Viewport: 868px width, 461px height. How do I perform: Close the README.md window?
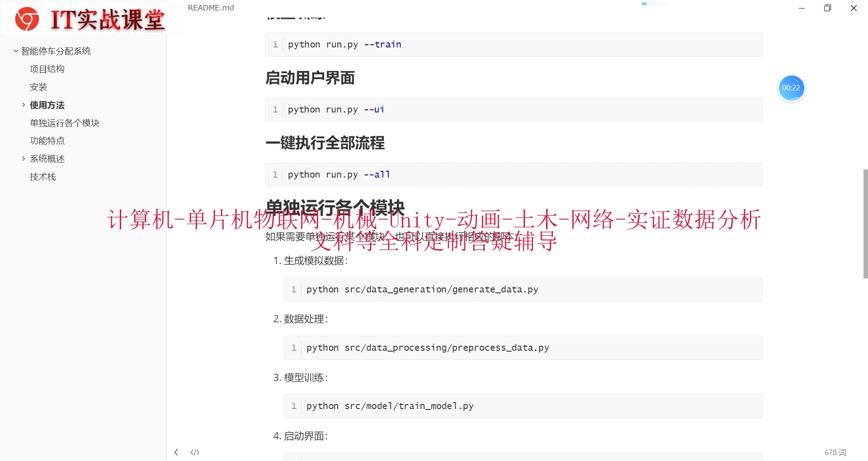click(x=854, y=8)
